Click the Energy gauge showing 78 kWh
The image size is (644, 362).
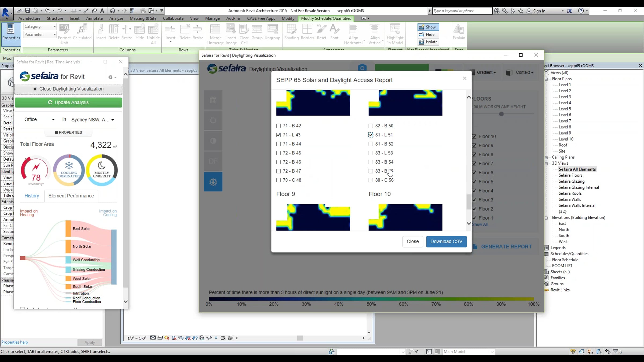(x=36, y=171)
